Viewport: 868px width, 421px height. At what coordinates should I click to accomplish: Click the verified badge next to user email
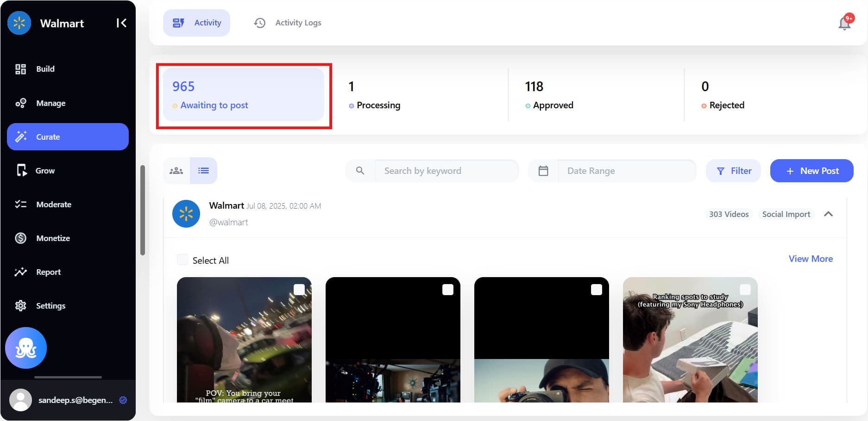click(x=123, y=400)
